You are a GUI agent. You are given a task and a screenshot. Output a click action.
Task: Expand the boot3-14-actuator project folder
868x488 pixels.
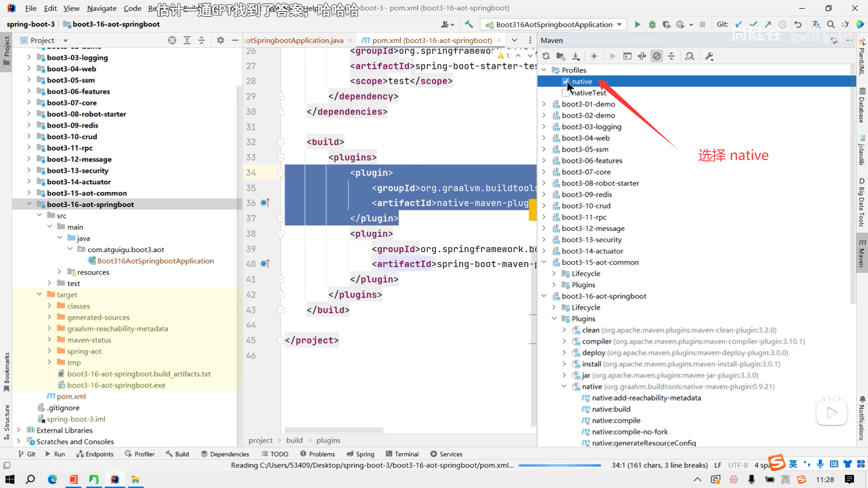(x=29, y=182)
